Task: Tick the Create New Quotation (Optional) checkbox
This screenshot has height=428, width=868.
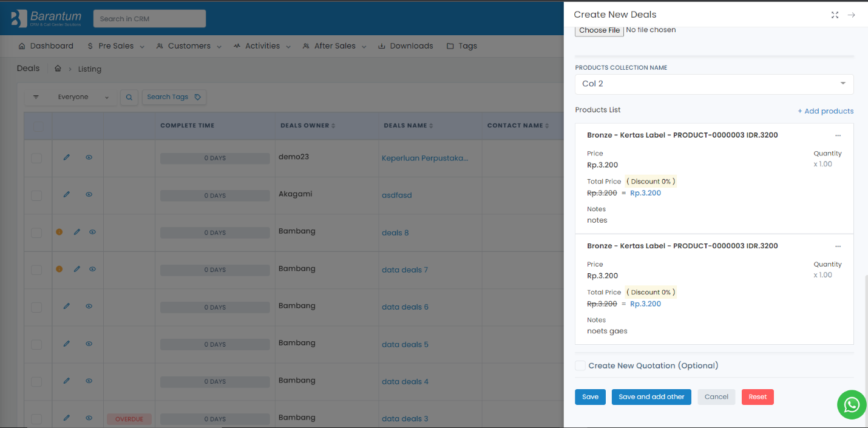Action: pyautogui.click(x=580, y=365)
